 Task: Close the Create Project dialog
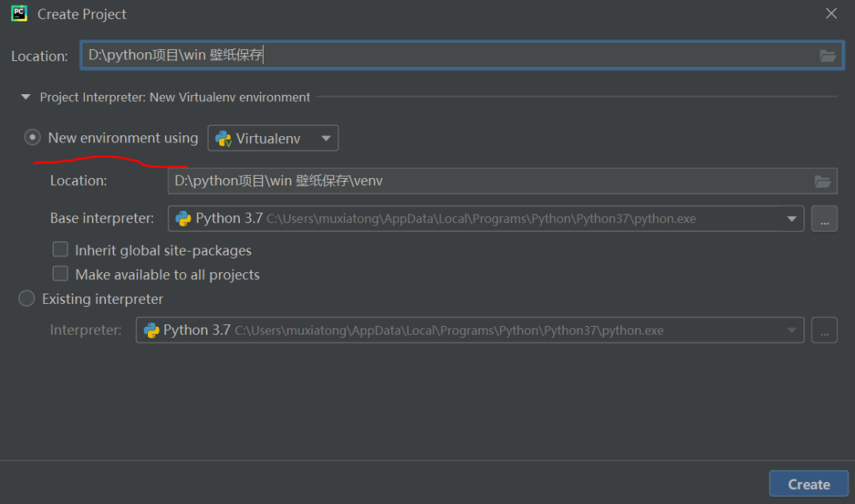click(x=831, y=13)
